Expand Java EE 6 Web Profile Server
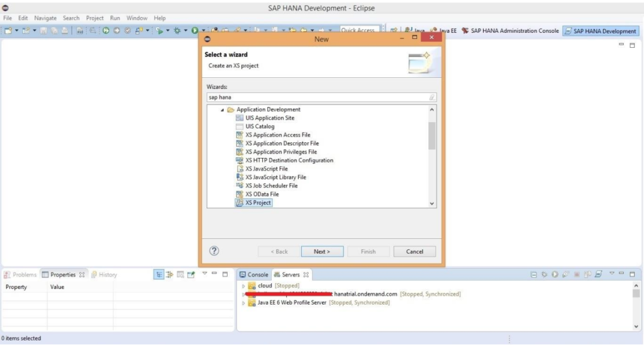The height and width of the screenshot is (346, 644). (x=243, y=303)
